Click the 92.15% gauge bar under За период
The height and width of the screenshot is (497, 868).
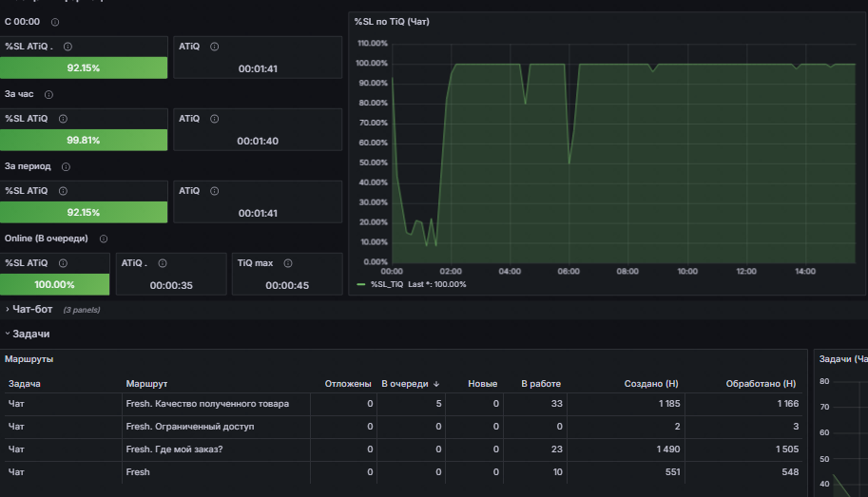coord(84,213)
